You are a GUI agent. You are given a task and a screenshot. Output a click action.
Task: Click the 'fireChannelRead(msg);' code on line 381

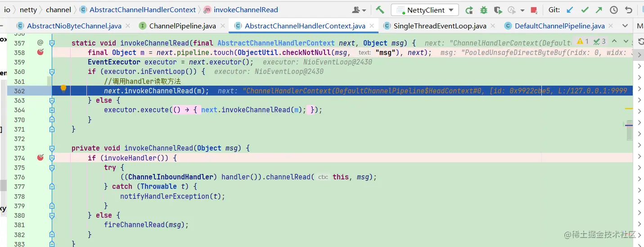pos(146,224)
